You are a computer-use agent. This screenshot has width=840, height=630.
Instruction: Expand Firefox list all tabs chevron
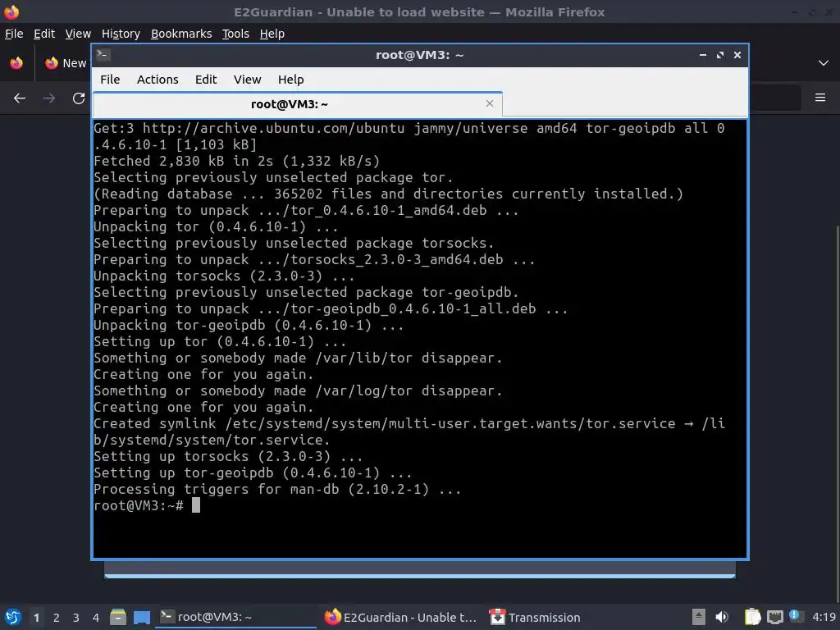[824, 62]
